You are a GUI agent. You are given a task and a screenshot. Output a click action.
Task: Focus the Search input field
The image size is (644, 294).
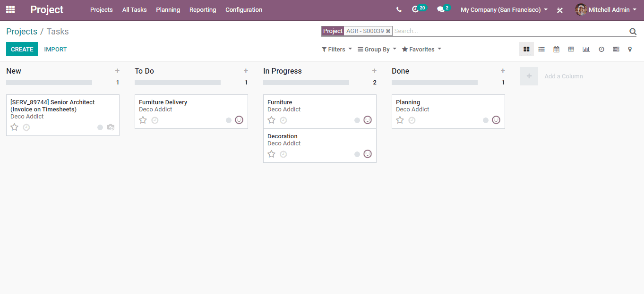(x=510, y=31)
